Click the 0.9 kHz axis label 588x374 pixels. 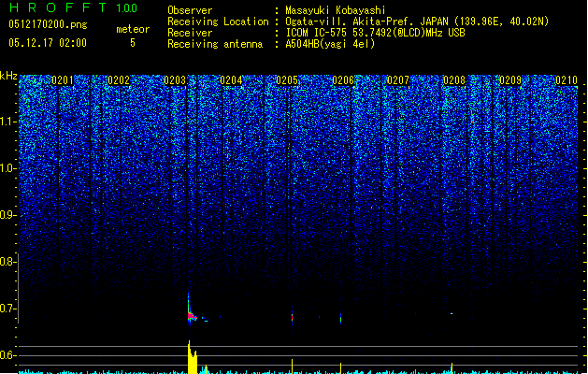8,215
